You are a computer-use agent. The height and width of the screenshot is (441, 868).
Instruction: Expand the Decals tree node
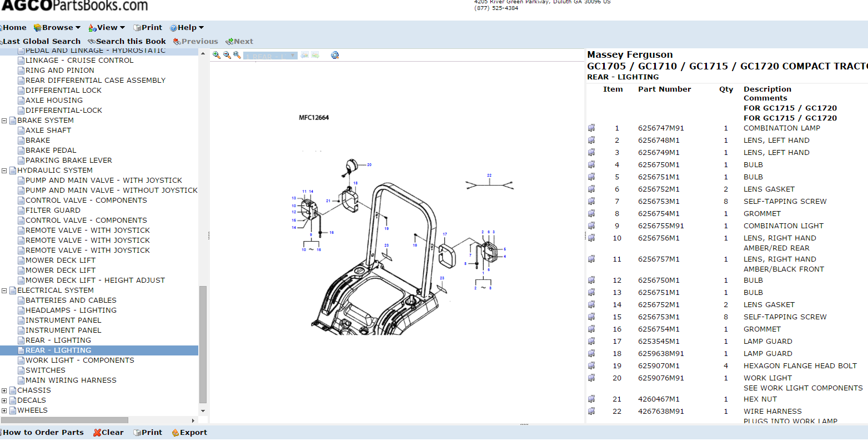[4, 400]
